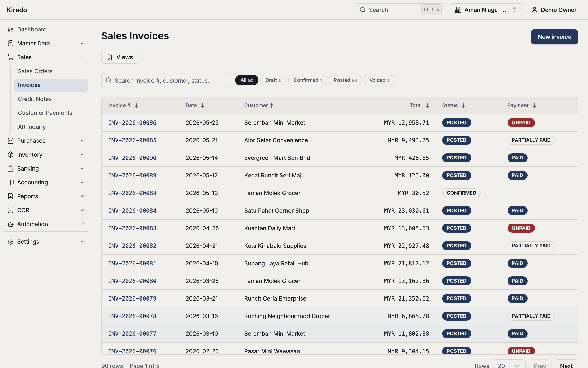Viewport: 588px width, 368px height.
Task: Click the Accounting book icon
Action: coord(10,182)
